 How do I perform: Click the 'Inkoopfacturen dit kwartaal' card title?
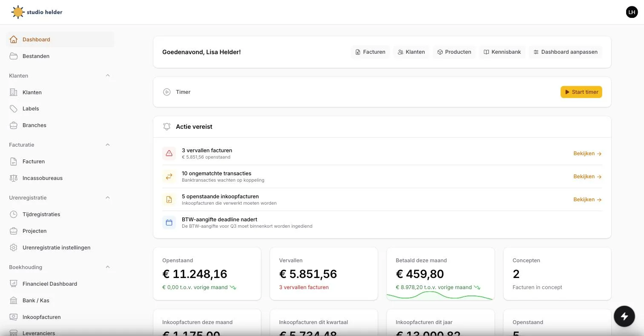(314, 322)
